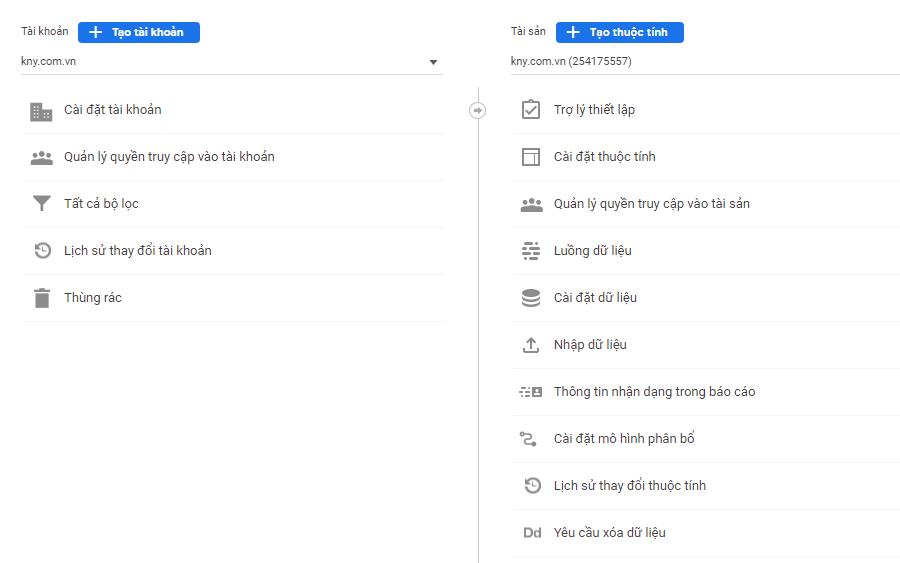Click the Tạo thuộc tính button
This screenshot has height=563, width=900.
pos(620,32)
